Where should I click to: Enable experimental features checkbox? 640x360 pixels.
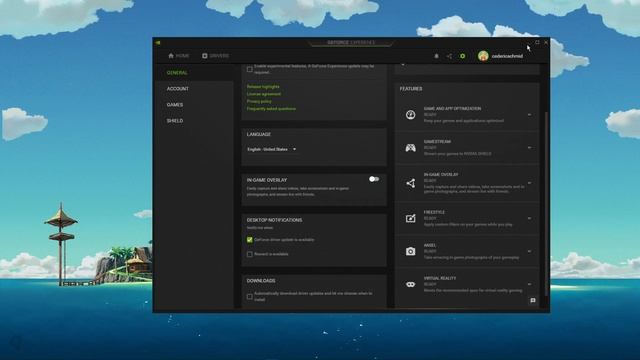(x=249, y=69)
